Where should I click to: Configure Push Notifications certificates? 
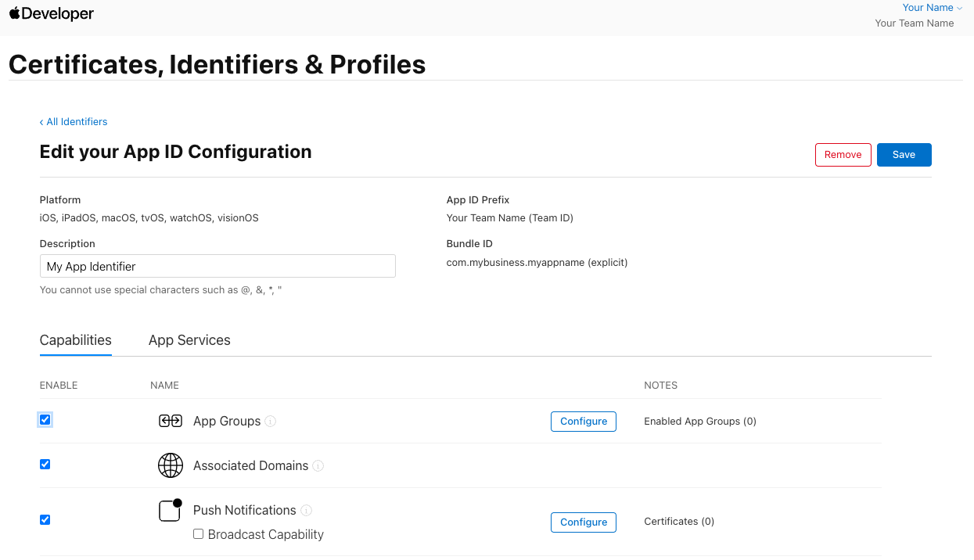coord(584,522)
